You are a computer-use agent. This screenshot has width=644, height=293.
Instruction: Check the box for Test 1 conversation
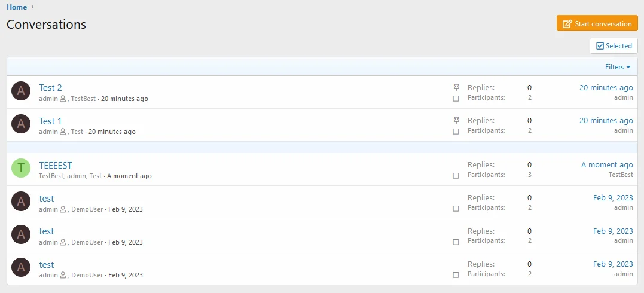click(456, 132)
